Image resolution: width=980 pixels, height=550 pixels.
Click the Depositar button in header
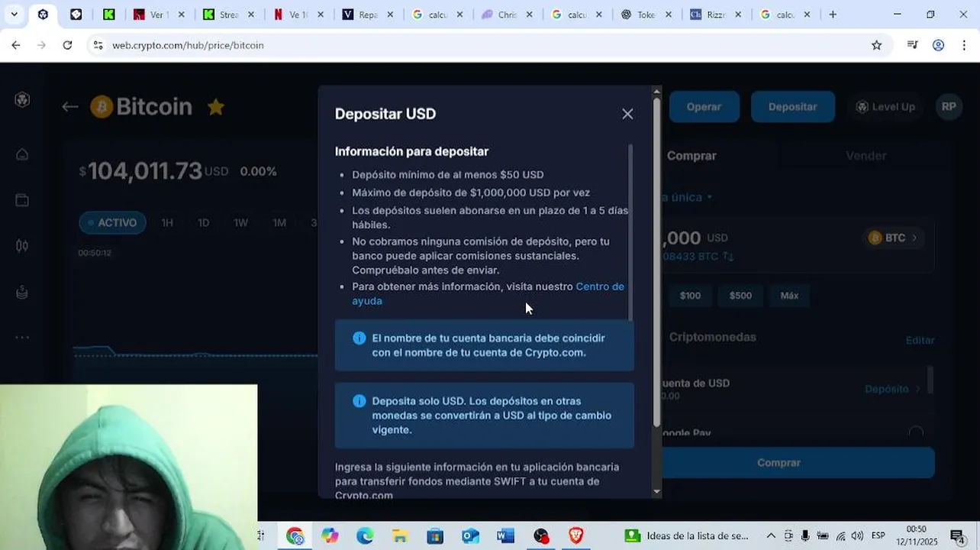click(x=792, y=107)
